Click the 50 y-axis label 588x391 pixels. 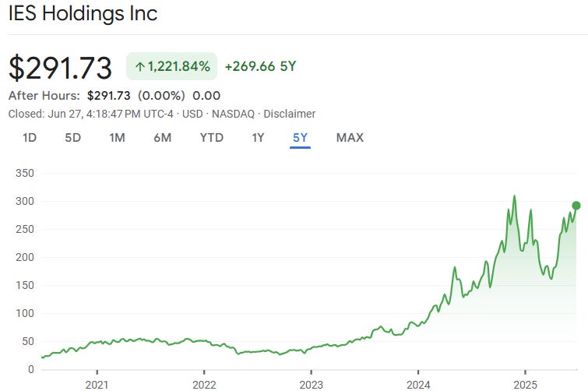(28, 341)
